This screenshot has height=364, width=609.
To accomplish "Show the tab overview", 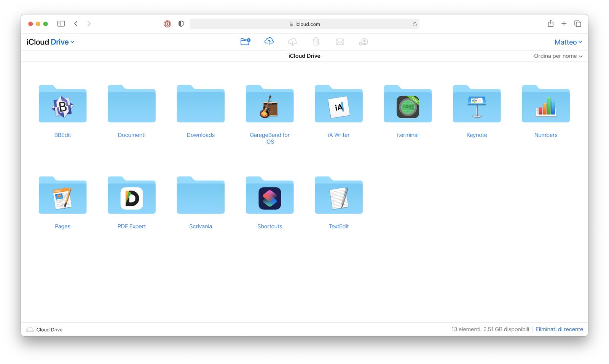I will [578, 24].
